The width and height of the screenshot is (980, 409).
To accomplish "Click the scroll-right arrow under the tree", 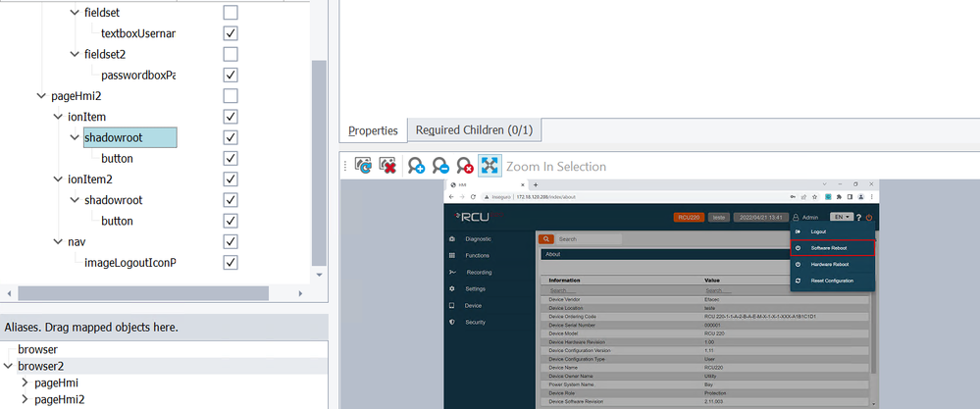I will click(x=300, y=293).
